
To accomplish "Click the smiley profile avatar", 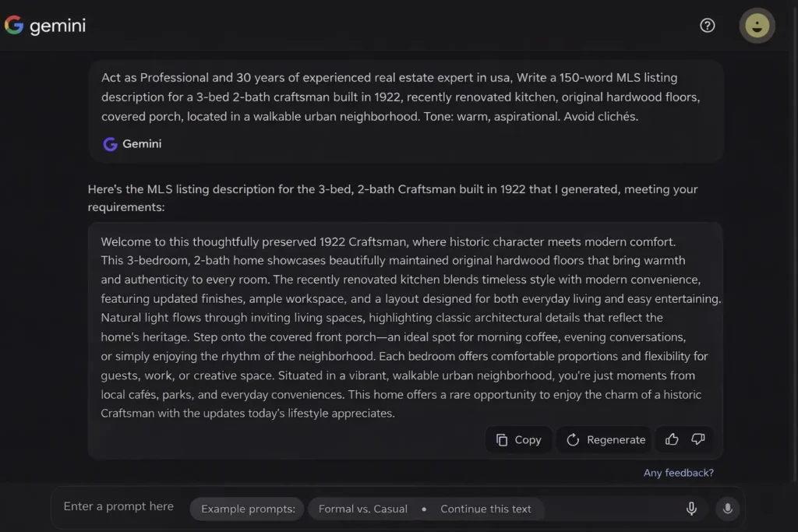I will pos(757,26).
